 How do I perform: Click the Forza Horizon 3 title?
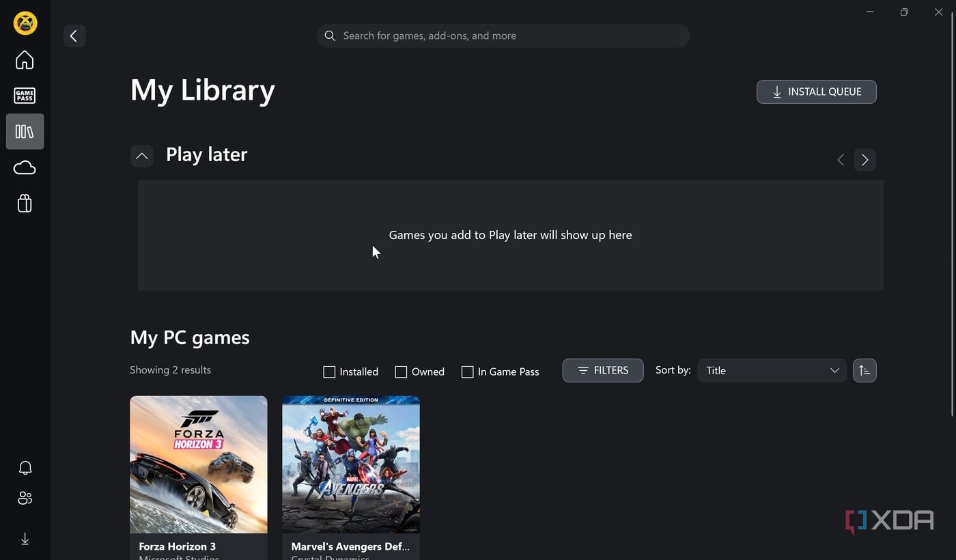click(x=178, y=546)
